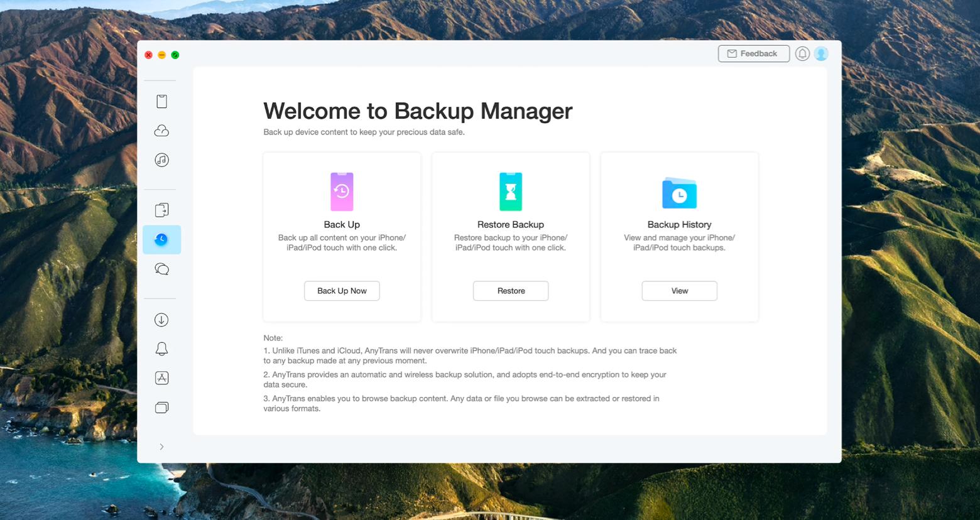The height and width of the screenshot is (520, 980).
Task: Click note 2 about end-to-end encryption
Action: (465, 379)
